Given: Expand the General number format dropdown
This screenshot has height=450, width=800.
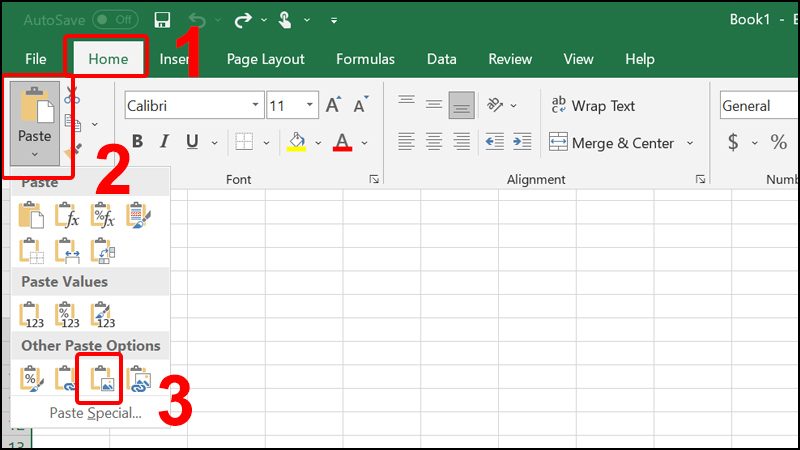Looking at the screenshot, I should [758, 106].
